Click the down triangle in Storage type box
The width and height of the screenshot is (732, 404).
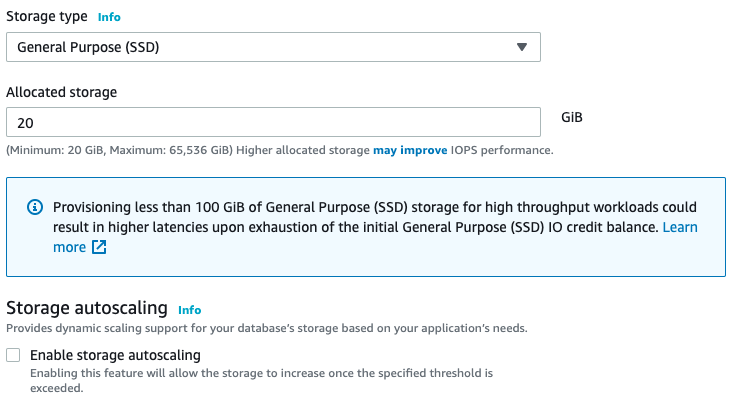coord(522,47)
